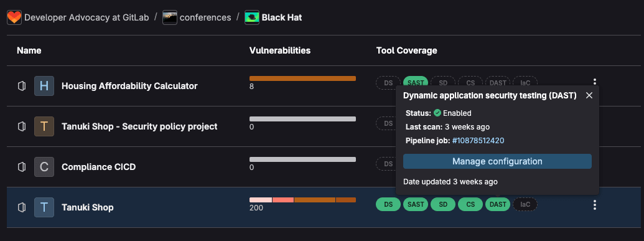Click the conferences group avatar in breadcrumb
This screenshot has height=241, width=644.
[170, 17]
